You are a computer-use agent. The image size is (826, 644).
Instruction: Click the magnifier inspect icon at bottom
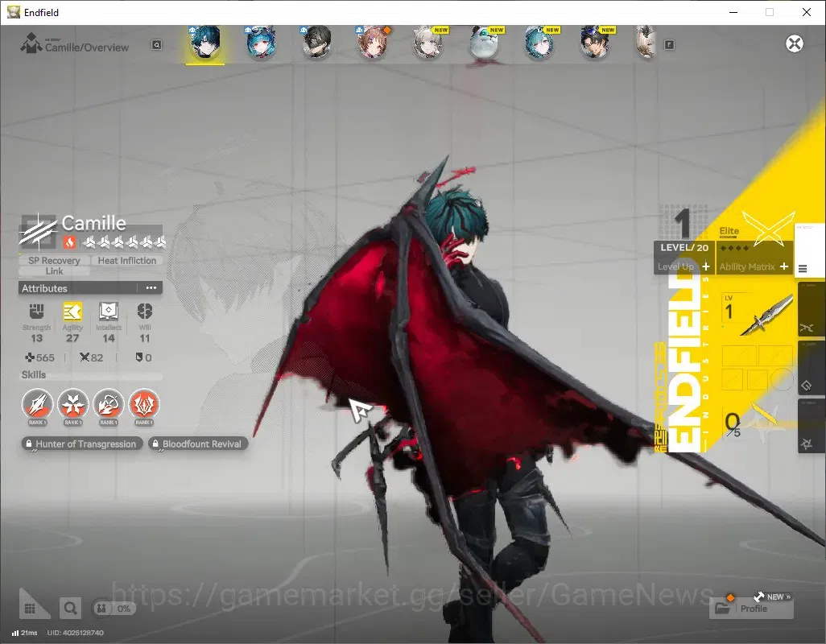(x=70, y=609)
